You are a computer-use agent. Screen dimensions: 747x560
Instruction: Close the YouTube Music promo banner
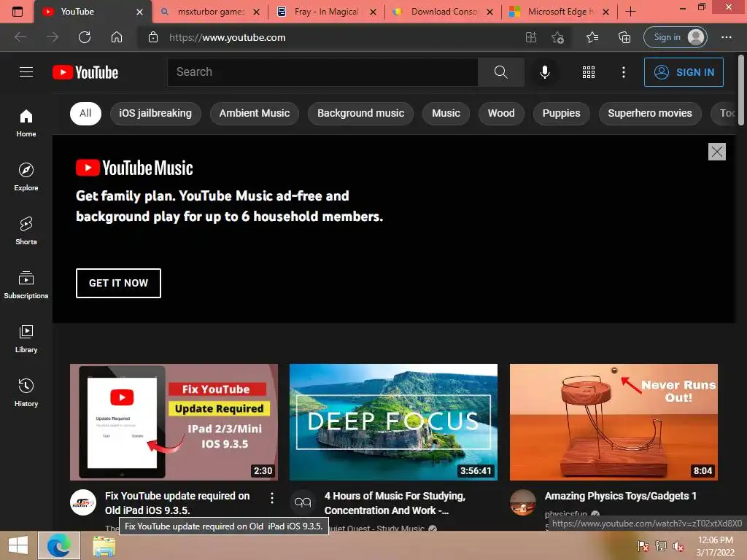coord(717,152)
